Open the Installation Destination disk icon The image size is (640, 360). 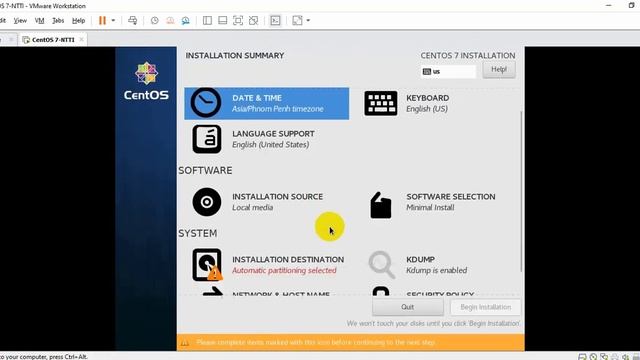(207, 264)
